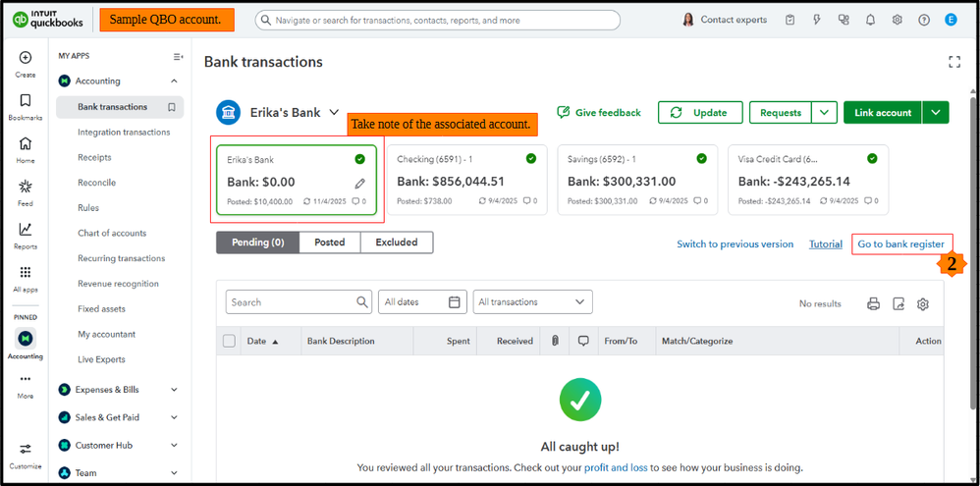Click Go to bank register link
The height and width of the screenshot is (486, 980).
(900, 244)
